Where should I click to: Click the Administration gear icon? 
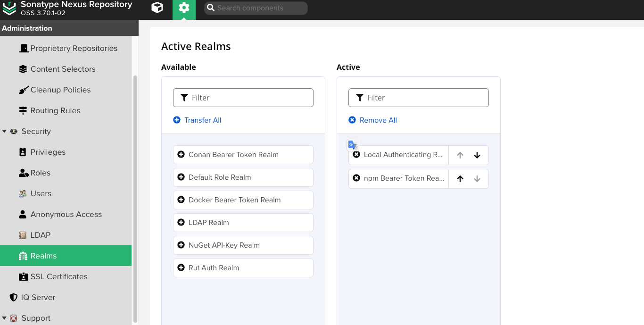pos(184,8)
